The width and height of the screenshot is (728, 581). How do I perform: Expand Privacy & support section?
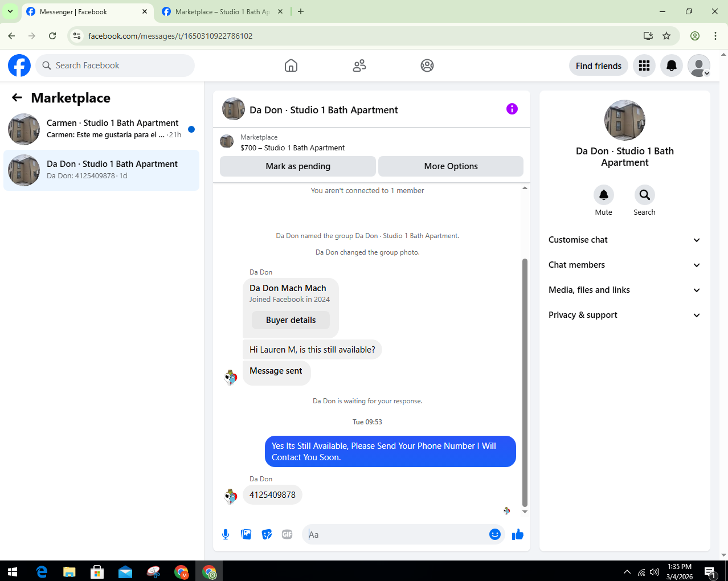tap(625, 315)
